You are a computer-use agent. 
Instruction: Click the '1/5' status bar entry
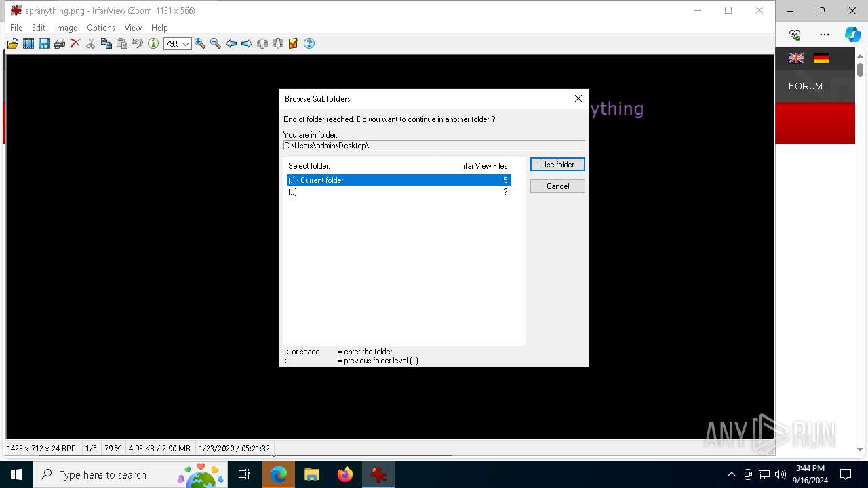coord(91,449)
